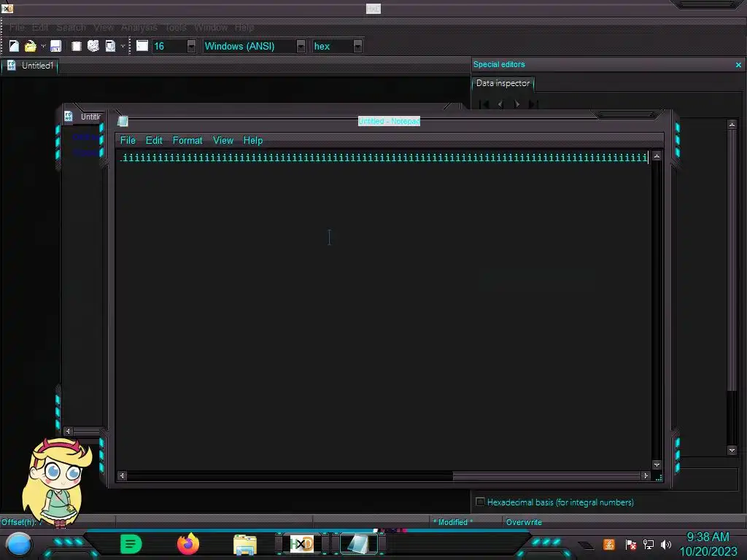Switch to Notepad via taskbar button

359,544
